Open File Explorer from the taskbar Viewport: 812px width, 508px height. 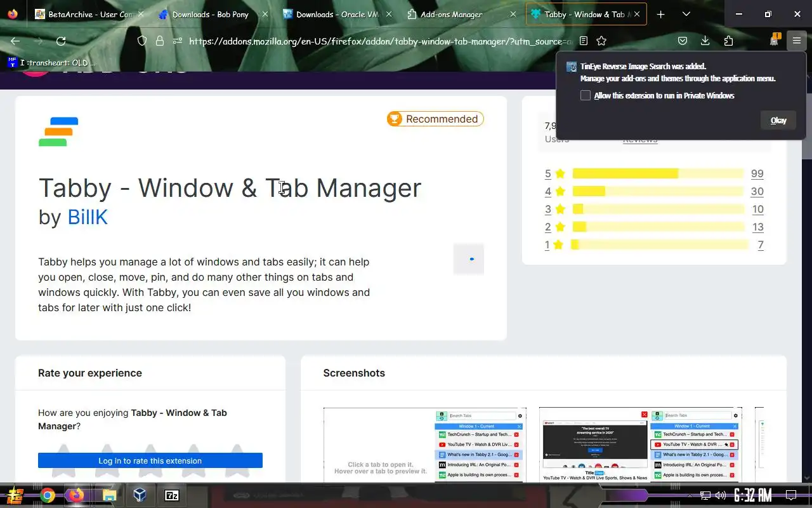[110, 495]
